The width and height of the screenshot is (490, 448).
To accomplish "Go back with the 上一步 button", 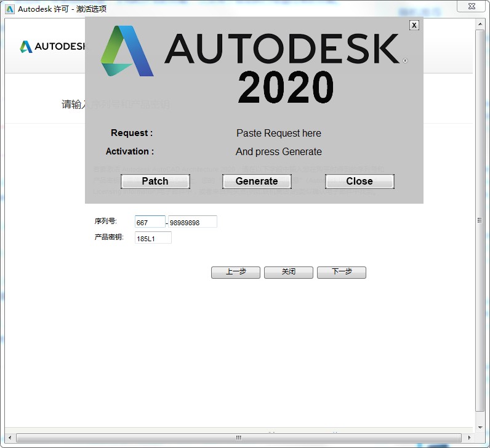I will point(236,272).
